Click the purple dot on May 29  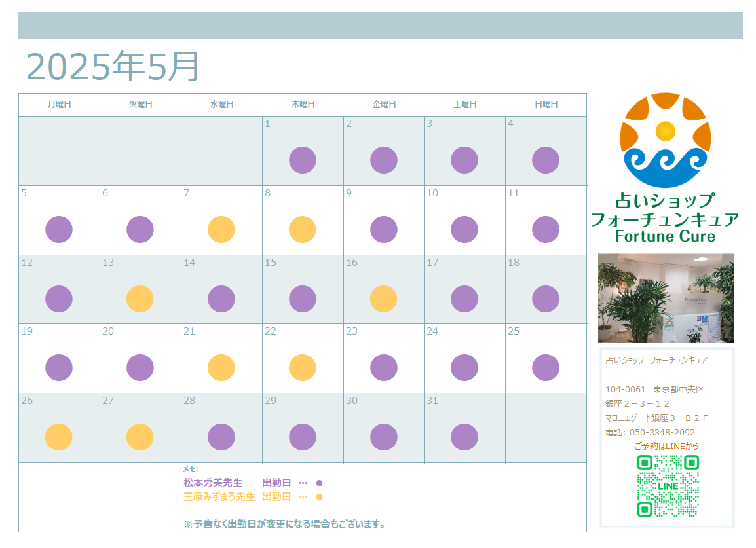(x=303, y=437)
